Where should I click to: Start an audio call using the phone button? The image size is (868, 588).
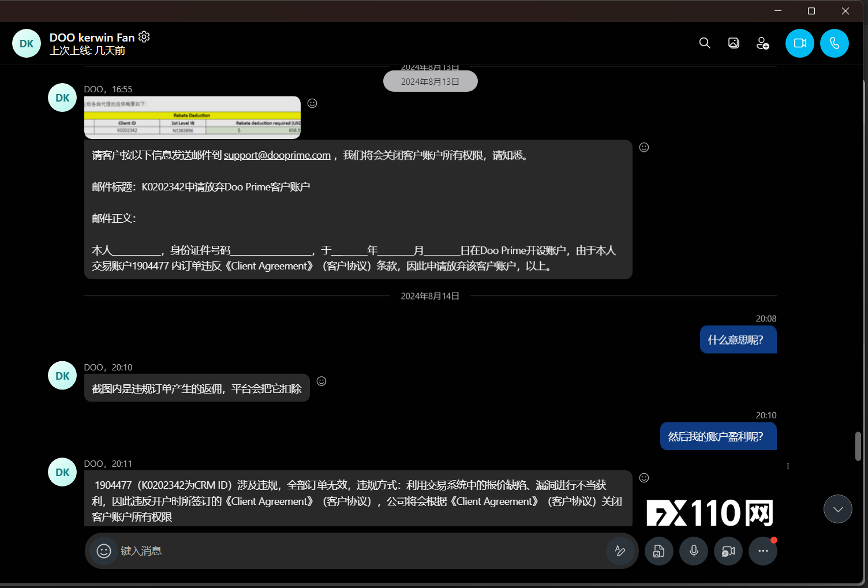click(834, 43)
